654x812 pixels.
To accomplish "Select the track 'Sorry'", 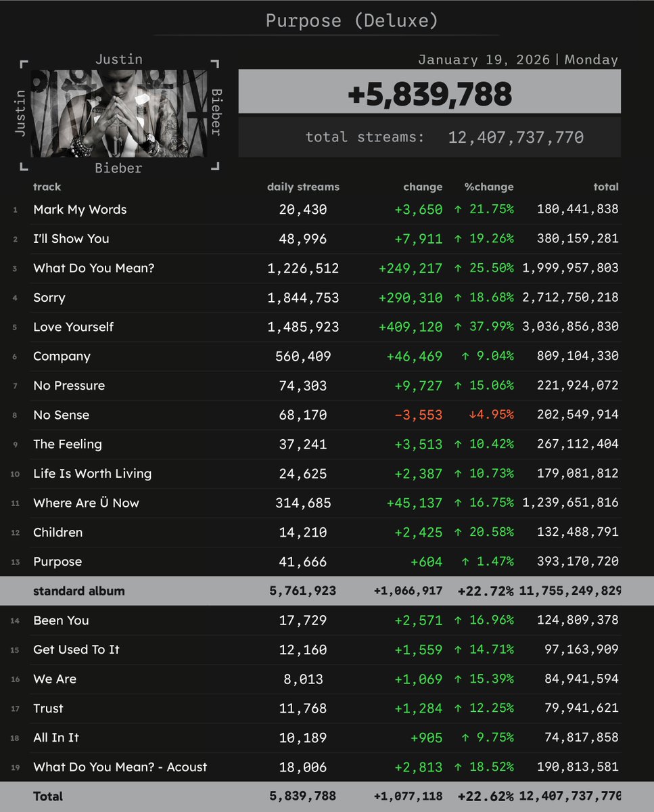I will [49, 298].
